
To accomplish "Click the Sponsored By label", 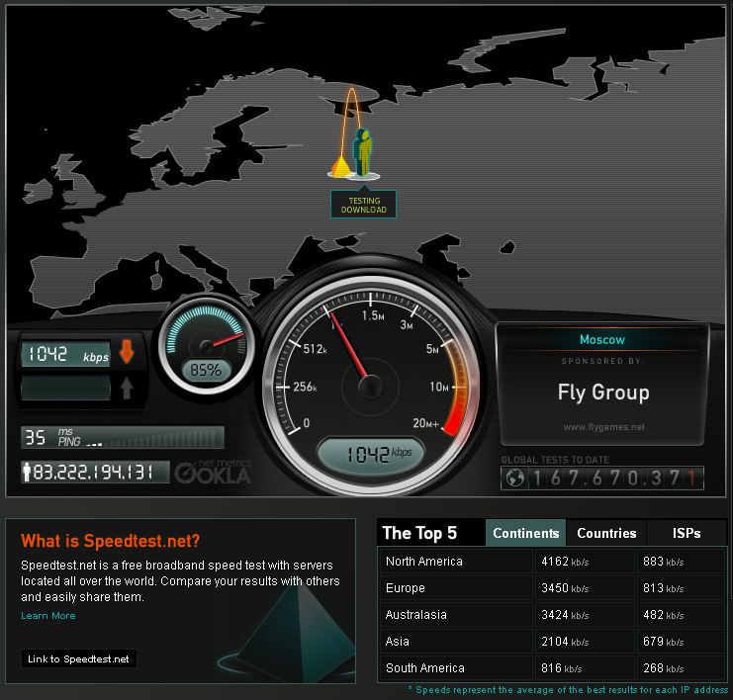I will (602, 361).
